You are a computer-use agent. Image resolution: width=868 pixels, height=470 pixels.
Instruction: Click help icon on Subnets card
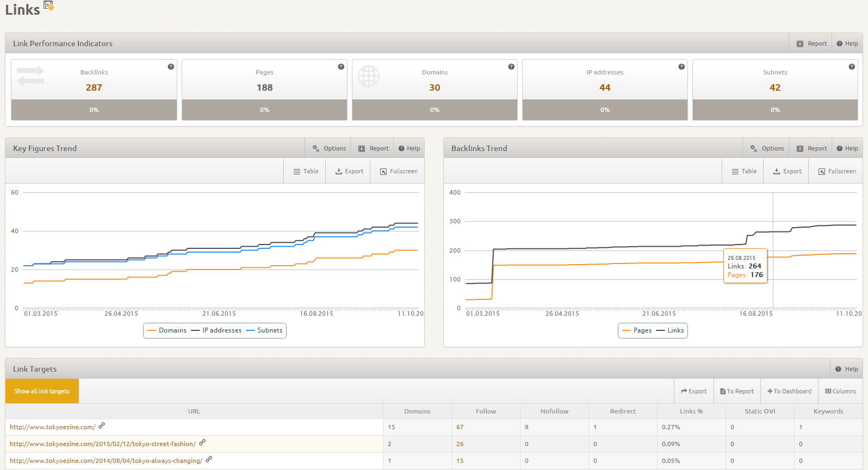pyautogui.click(x=852, y=67)
